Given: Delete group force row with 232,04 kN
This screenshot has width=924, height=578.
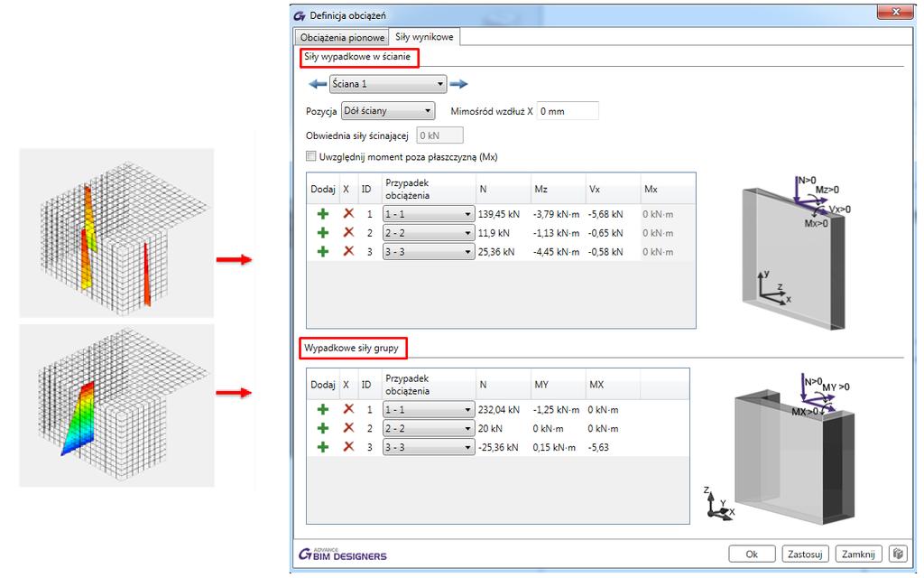Looking at the screenshot, I should pos(348,409).
